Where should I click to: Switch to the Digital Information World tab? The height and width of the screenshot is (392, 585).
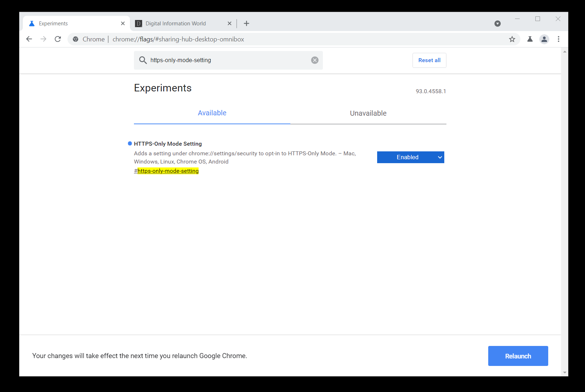(x=175, y=23)
